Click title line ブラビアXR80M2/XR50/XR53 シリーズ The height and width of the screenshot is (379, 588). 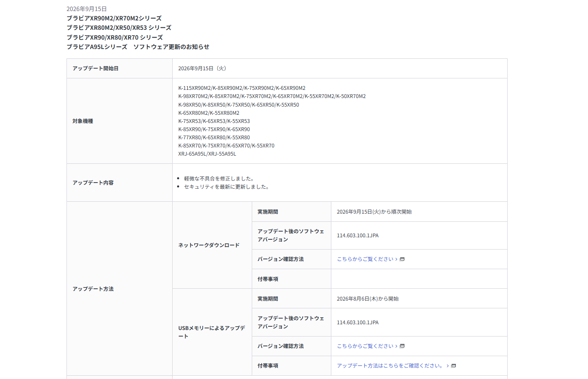click(119, 28)
